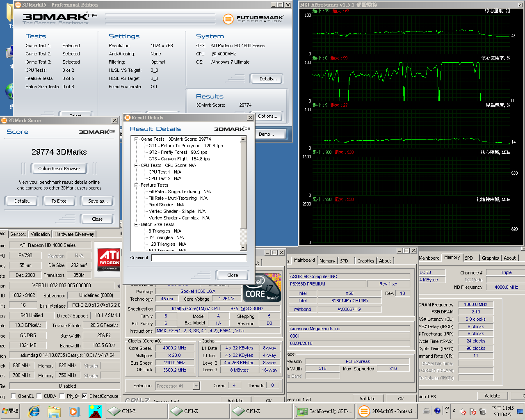Image resolution: width=525 pixels, height=420 pixels.
Task: Select the GT2 - Firefly Forest result row
Action: pyautogui.click(x=178, y=152)
